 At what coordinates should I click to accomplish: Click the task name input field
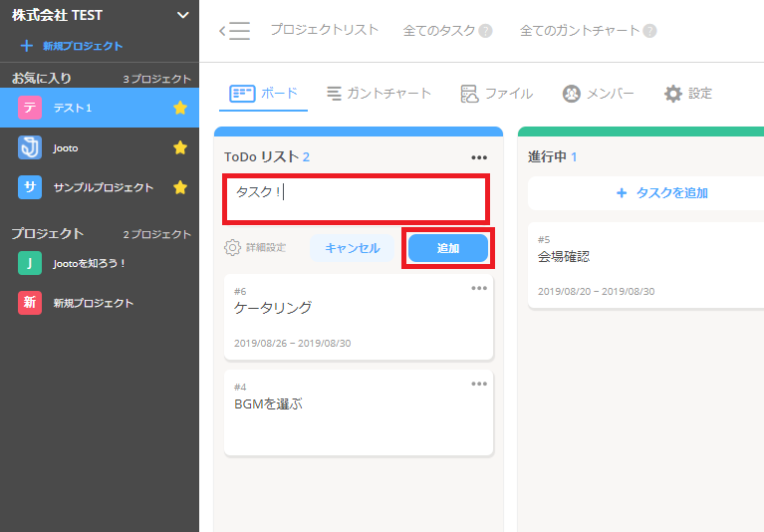point(356,199)
